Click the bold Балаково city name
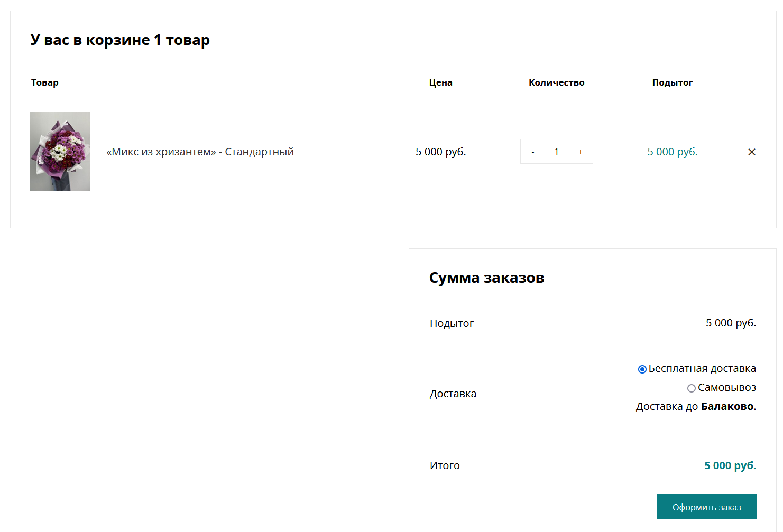The width and height of the screenshot is (783, 532). pos(727,406)
